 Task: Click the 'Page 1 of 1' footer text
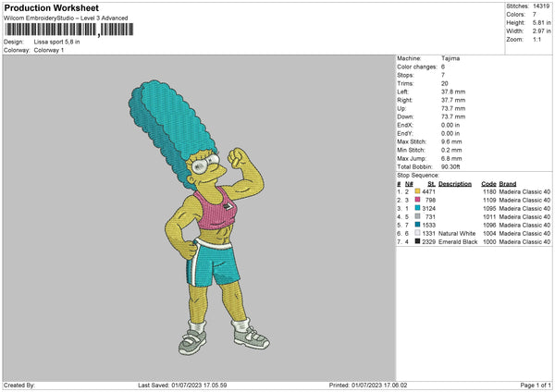pyautogui.click(x=536, y=385)
